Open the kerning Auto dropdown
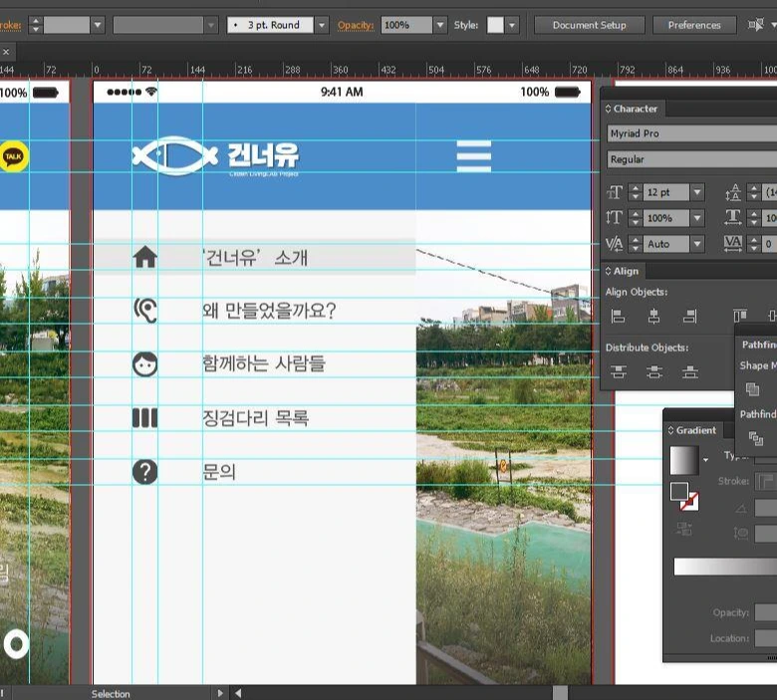The image size is (777, 700). point(697,244)
